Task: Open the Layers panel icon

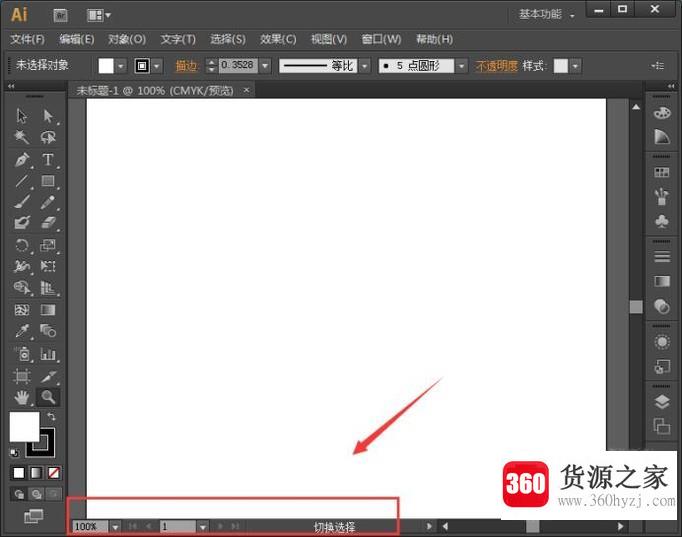Action: (x=662, y=402)
